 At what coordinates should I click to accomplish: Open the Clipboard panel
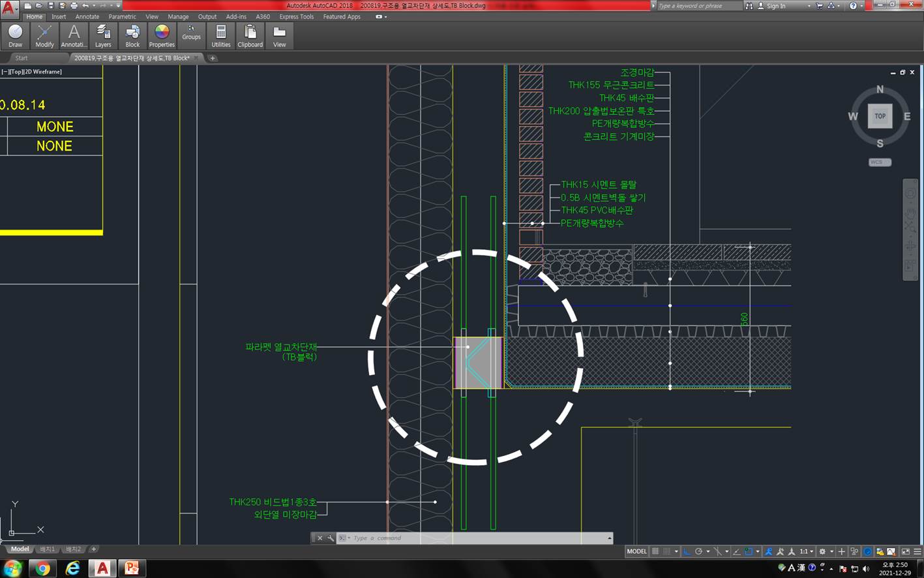coord(250,36)
